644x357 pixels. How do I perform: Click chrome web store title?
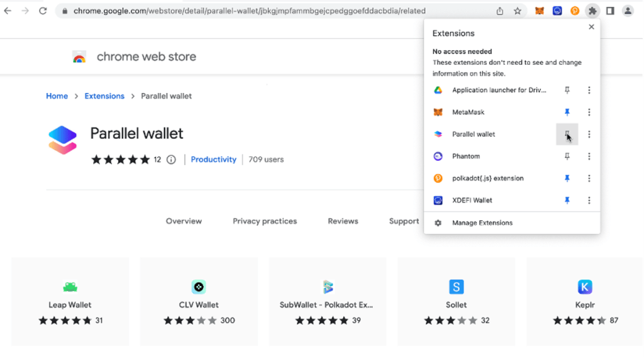(146, 57)
